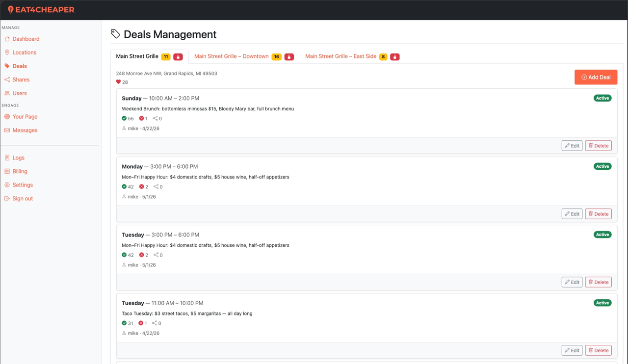Viewport: 628px width, 364px height.
Task: Click the Active badge on Monday deal
Action: (x=602, y=166)
